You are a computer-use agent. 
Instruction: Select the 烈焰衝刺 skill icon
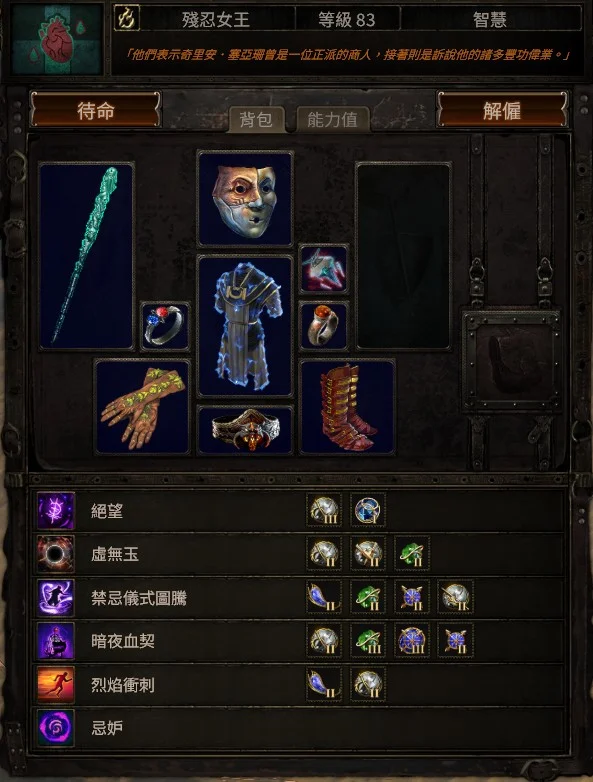[x=56, y=684]
